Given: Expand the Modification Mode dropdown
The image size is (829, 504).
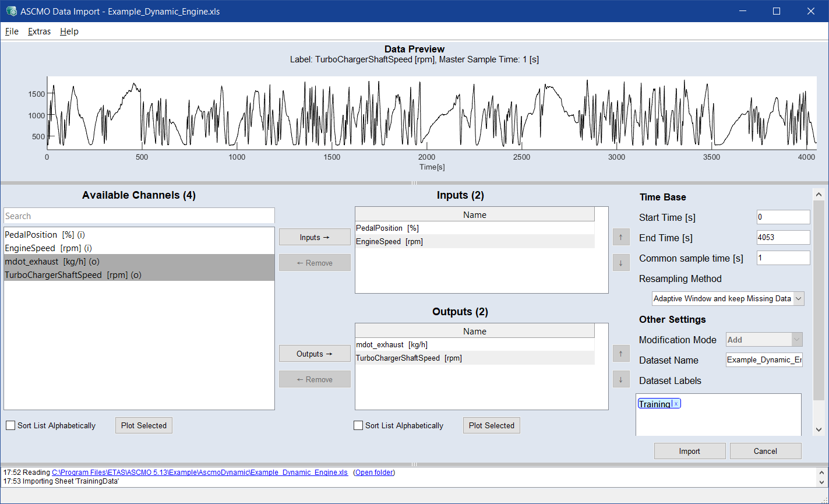Looking at the screenshot, I should (796, 340).
